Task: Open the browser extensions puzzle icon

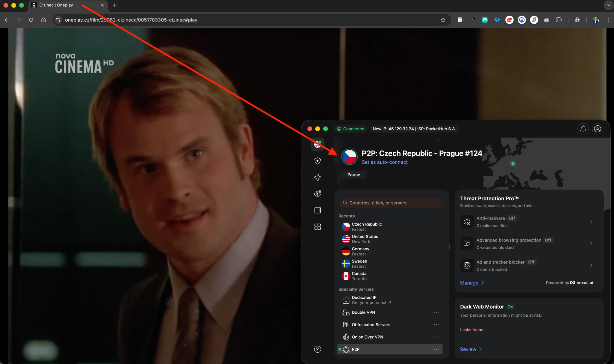Action: (559, 20)
